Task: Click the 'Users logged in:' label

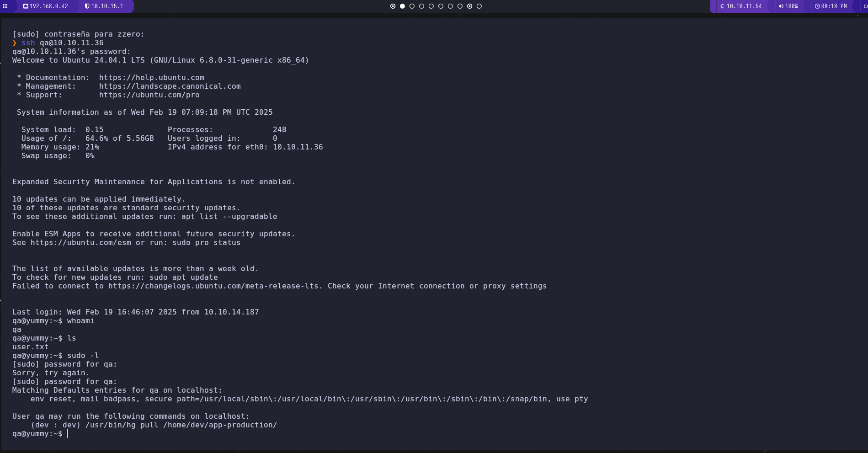Action: tap(204, 139)
